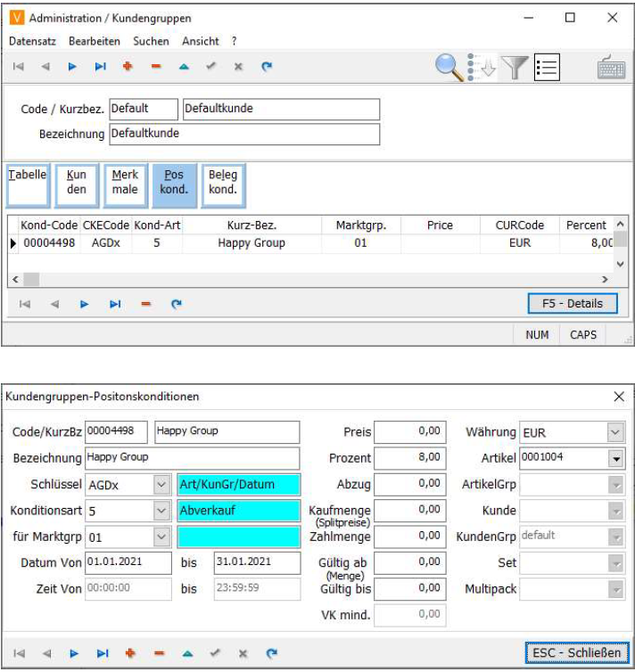Image resolution: width=635 pixels, height=672 pixels.
Task: Click the magnifying glass search icon
Action: point(450,67)
